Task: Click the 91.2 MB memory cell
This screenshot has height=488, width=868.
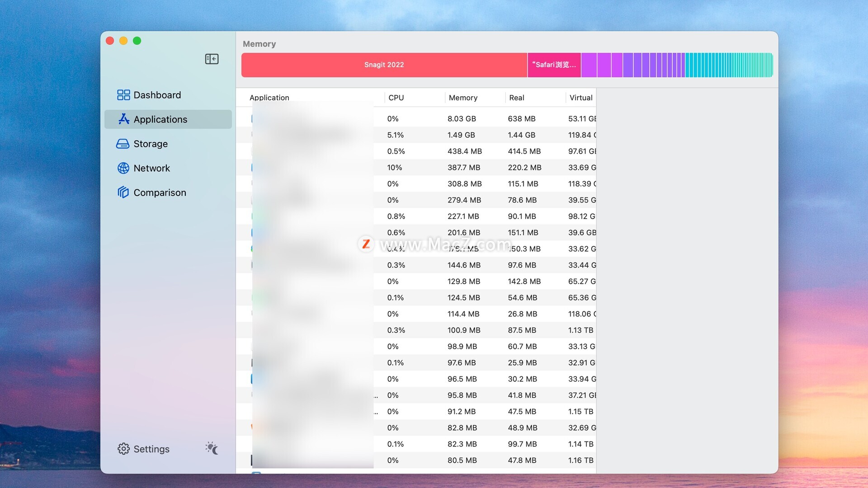Action: click(x=462, y=412)
